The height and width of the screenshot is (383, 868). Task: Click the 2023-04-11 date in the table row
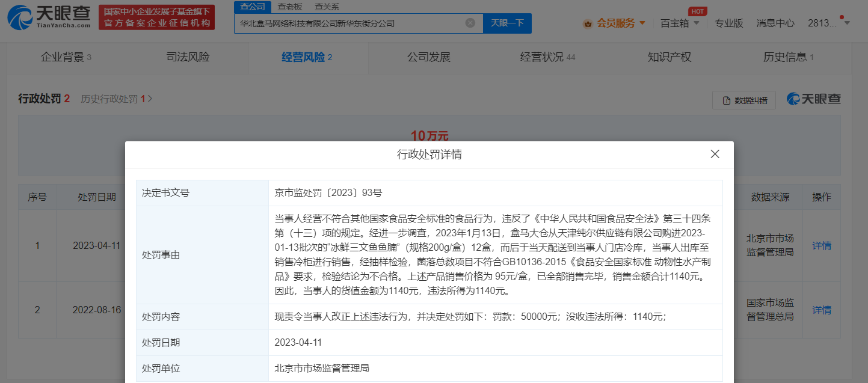(97, 245)
